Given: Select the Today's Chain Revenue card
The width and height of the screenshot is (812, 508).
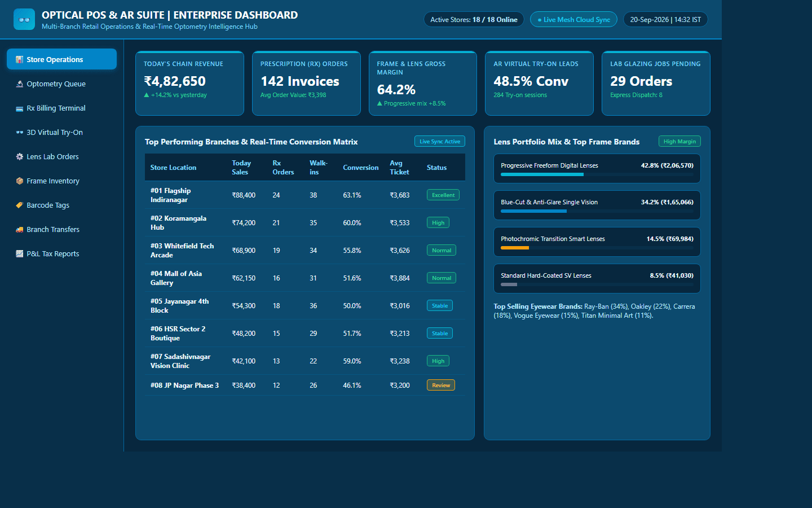Looking at the screenshot, I should tap(189, 83).
